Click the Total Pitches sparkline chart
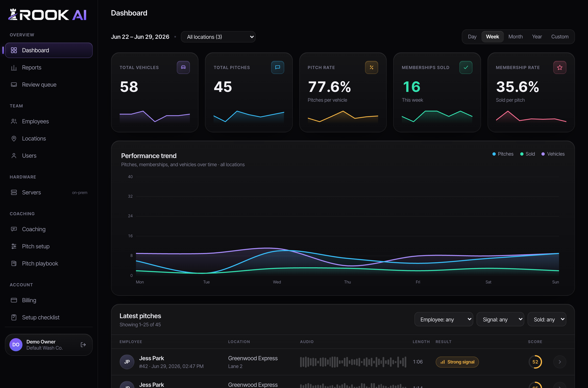This screenshot has width=588, height=388. click(x=249, y=117)
